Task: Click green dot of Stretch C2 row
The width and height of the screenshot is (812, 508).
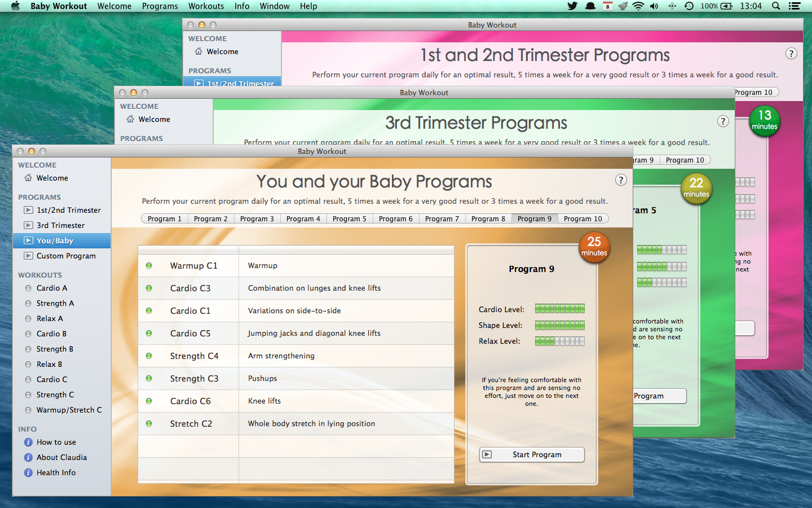Action: tap(149, 423)
